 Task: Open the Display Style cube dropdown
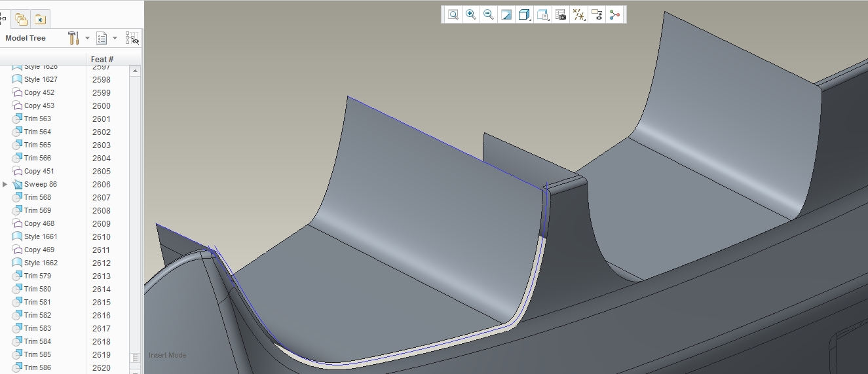point(524,14)
